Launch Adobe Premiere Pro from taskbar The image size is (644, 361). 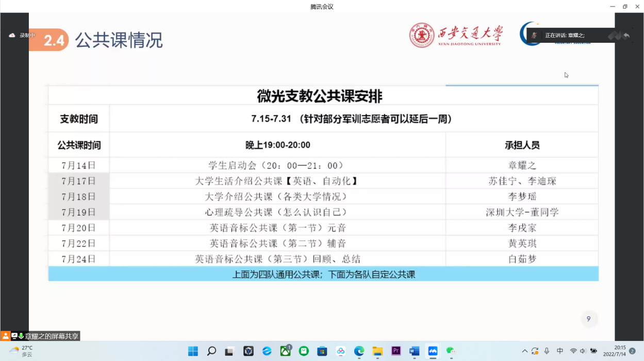(x=396, y=351)
